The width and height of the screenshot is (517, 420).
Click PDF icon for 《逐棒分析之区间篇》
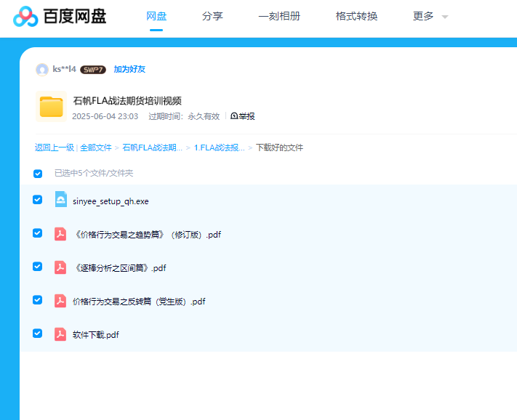click(x=60, y=267)
